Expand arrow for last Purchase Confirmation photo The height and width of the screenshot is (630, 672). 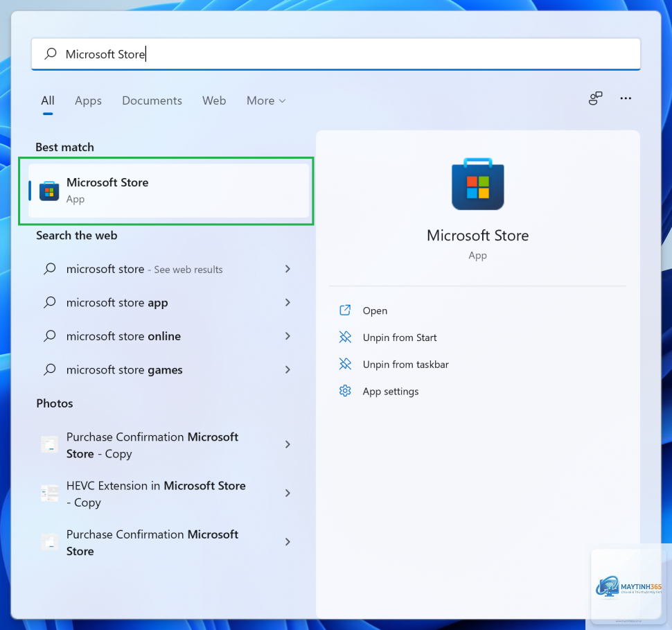pyautogui.click(x=288, y=542)
